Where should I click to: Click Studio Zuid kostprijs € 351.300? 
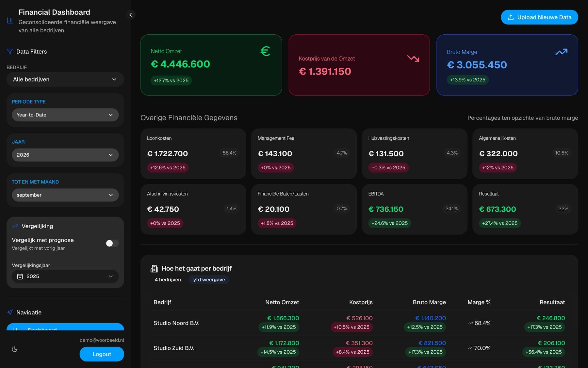[x=359, y=343]
